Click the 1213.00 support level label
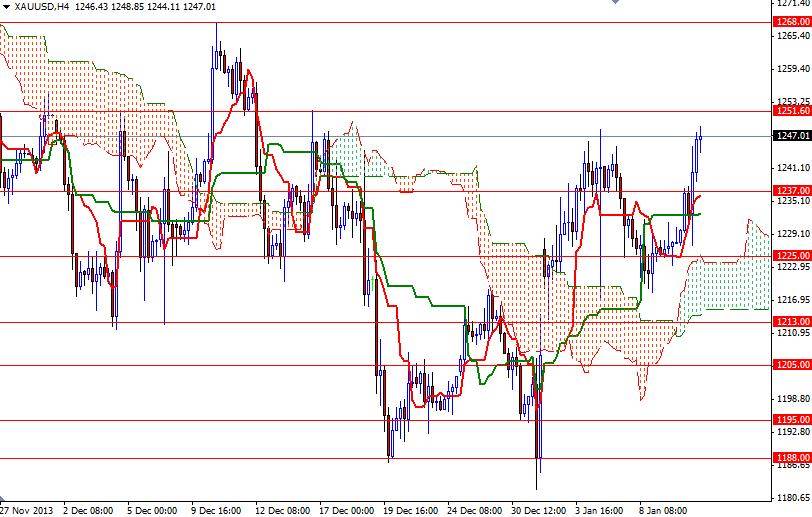Viewport: 812px width, 517px height. click(792, 322)
